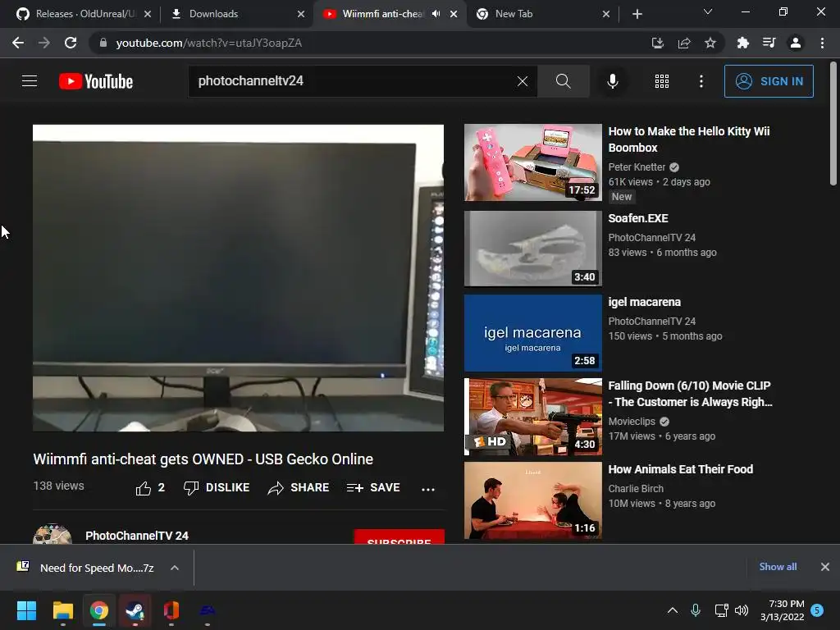Open more actions ellipsis below the video
Image resolution: width=840 pixels, height=630 pixels.
[x=428, y=489]
